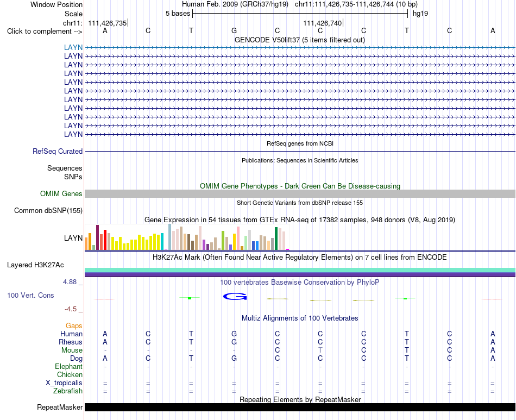Click the 'Common dbSNP(155)' track label

tap(48, 211)
